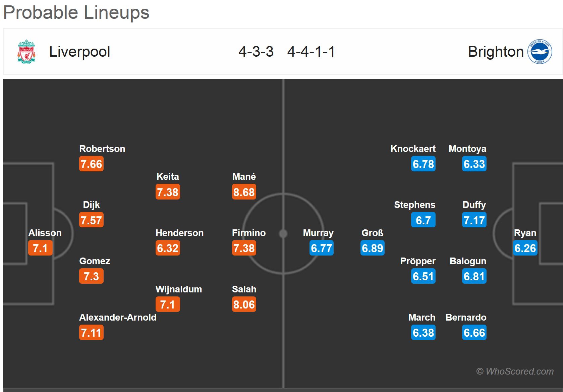Select Robertson's 7.66 rating badge
The height and width of the screenshot is (392, 563).
[91, 164]
